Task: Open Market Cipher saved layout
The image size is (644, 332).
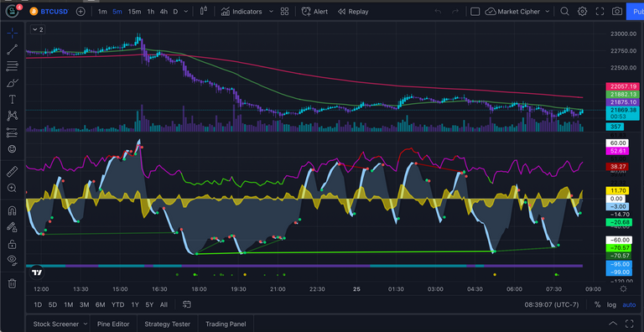Action: 512,12
